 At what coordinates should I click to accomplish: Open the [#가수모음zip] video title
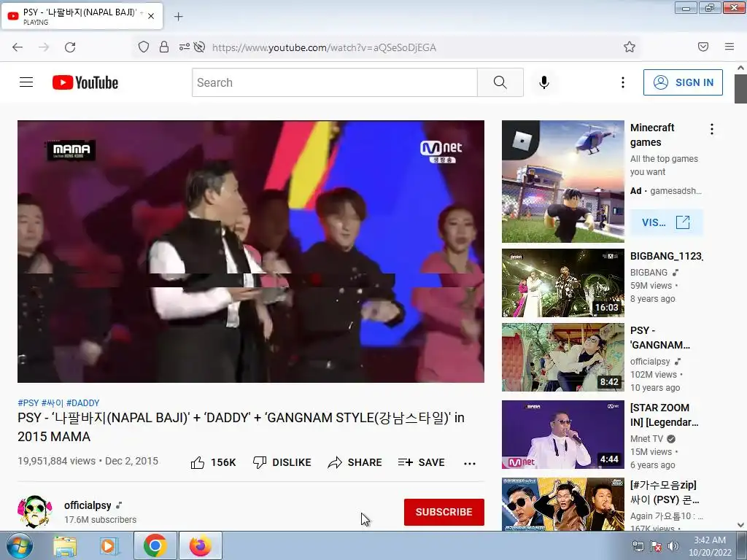(665, 492)
